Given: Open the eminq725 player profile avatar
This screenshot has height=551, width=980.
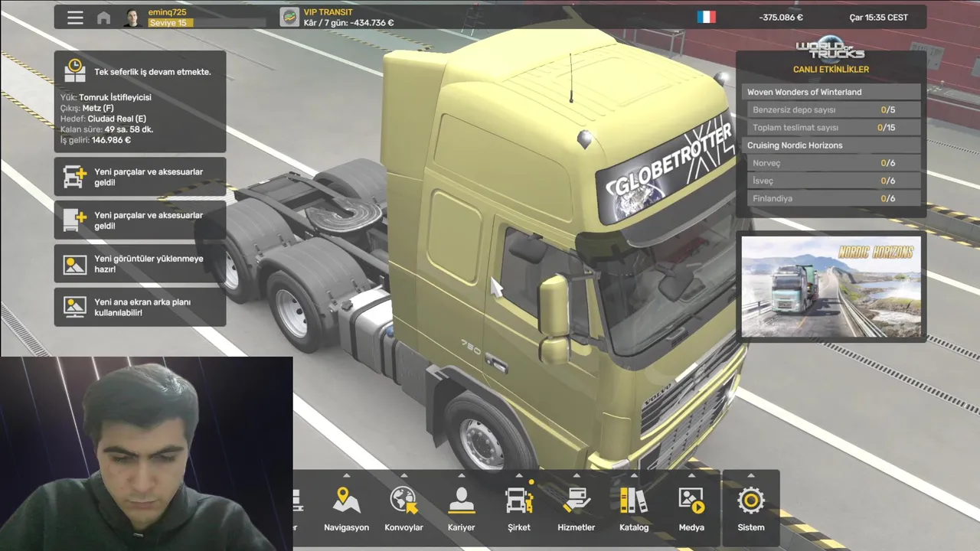Looking at the screenshot, I should (132, 18).
